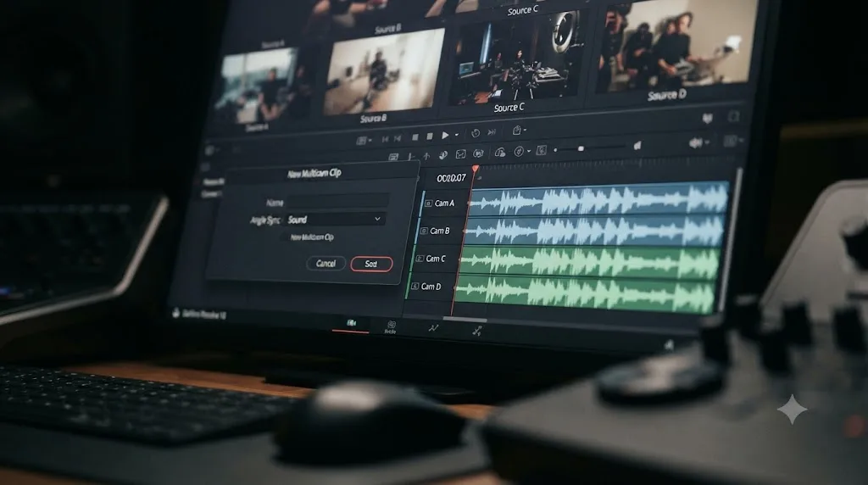Click the shield-shaped icon above the toolbar

pos(708,118)
